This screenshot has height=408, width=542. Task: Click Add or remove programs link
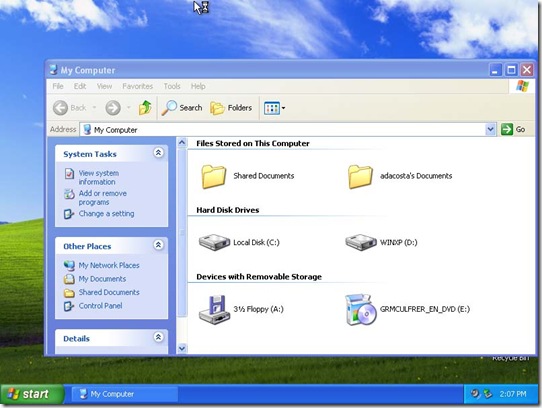(x=103, y=197)
